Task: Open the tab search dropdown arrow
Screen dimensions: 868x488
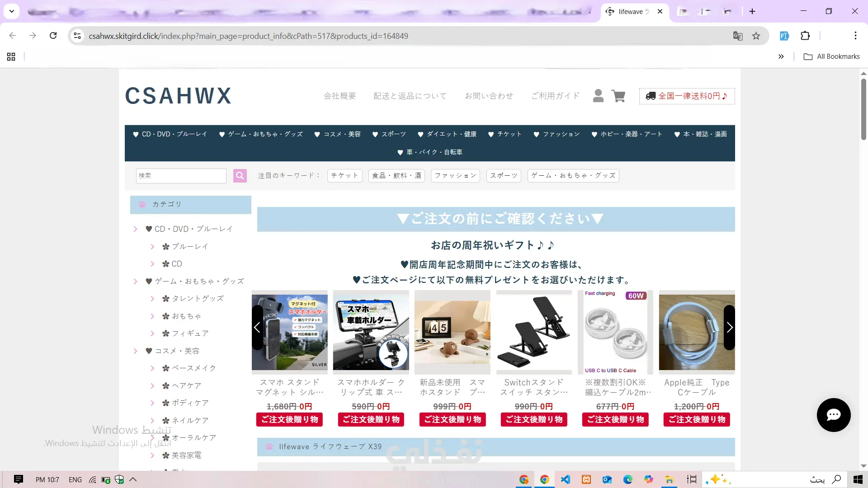Action: click(x=12, y=11)
